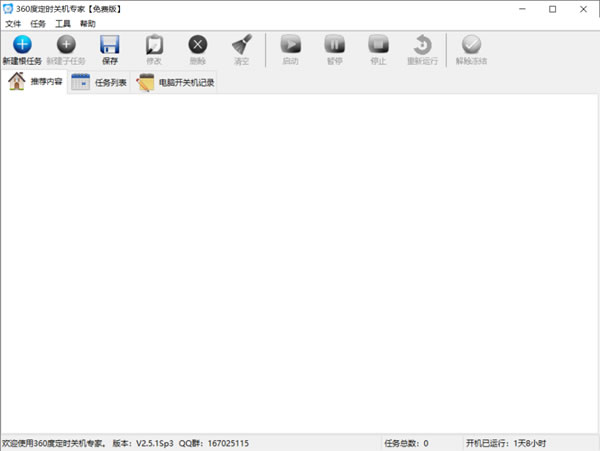Click the version and QQ群 status text
600x451 pixels.
pyautogui.click(x=180, y=443)
